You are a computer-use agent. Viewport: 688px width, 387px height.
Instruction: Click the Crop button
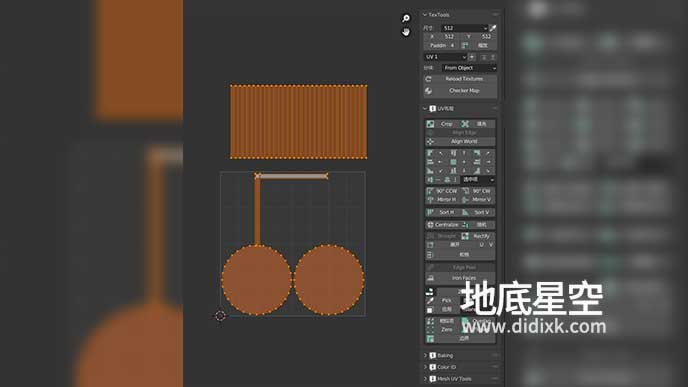(443, 124)
